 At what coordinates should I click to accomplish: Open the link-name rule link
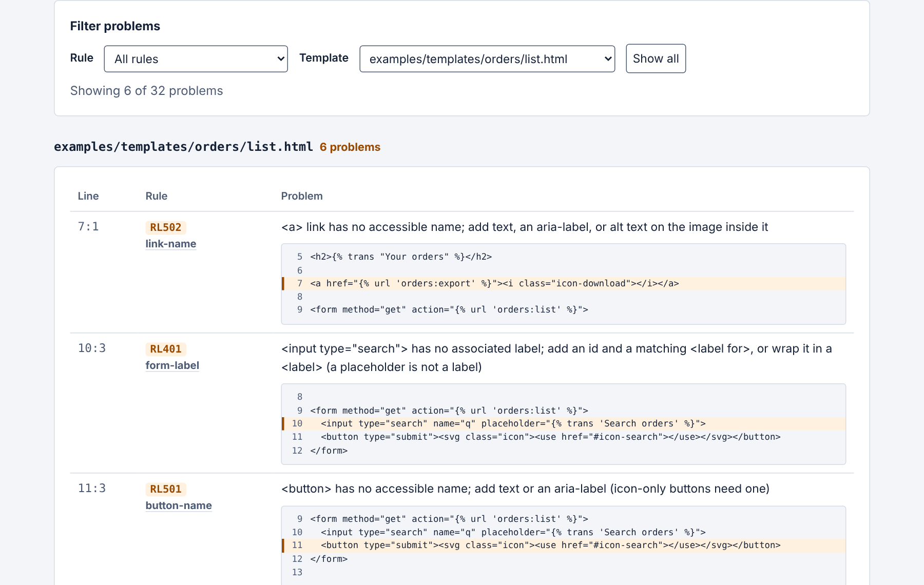(171, 244)
